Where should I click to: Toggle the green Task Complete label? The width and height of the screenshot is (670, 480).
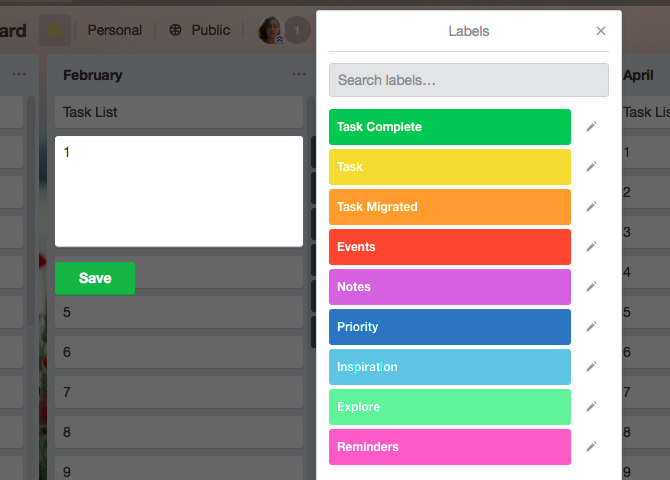[x=449, y=127]
